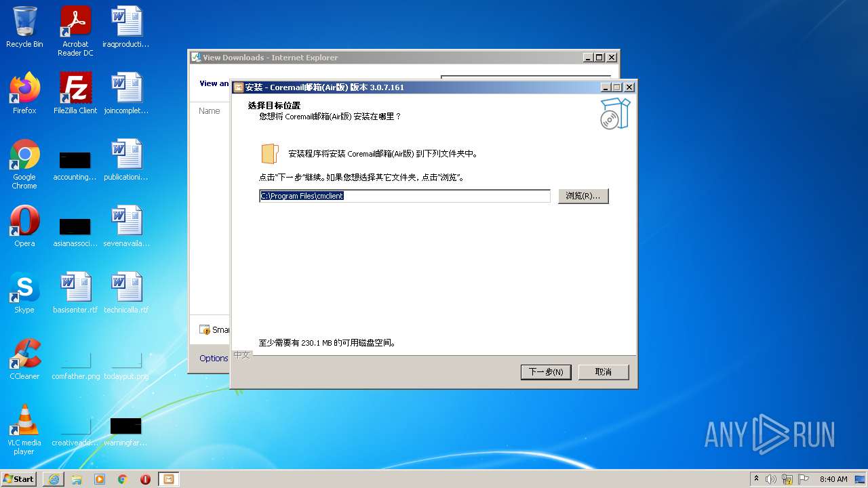Click 下一步(N) next button
The image size is (868, 488).
click(546, 372)
